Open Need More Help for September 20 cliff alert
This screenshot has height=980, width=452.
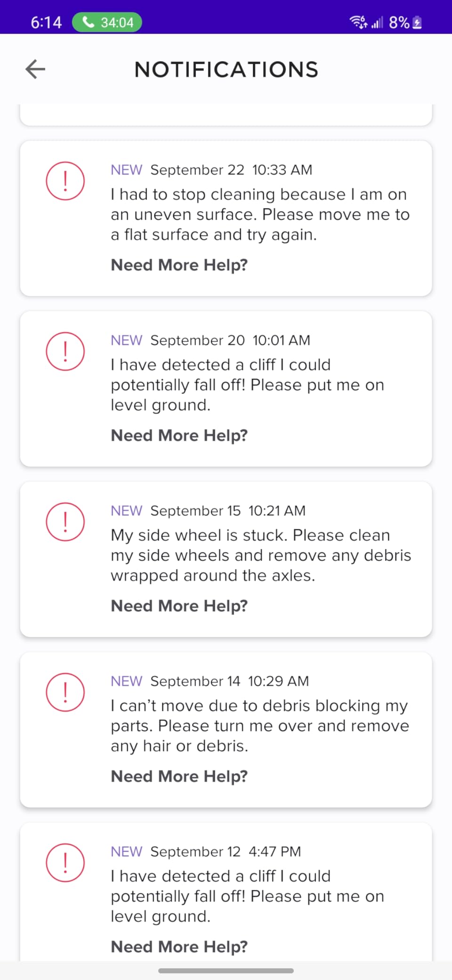coord(179,436)
